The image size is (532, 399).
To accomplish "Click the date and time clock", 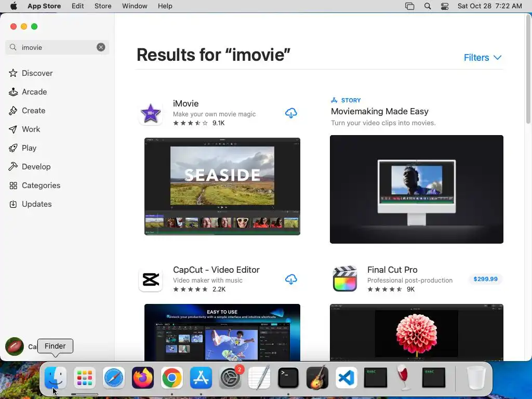I will (x=489, y=6).
